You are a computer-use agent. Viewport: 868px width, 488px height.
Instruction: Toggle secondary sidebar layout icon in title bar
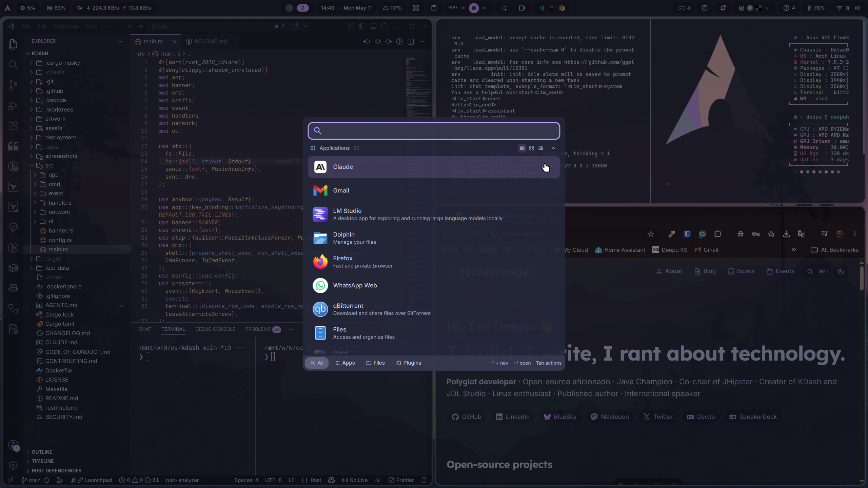pos(384,26)
